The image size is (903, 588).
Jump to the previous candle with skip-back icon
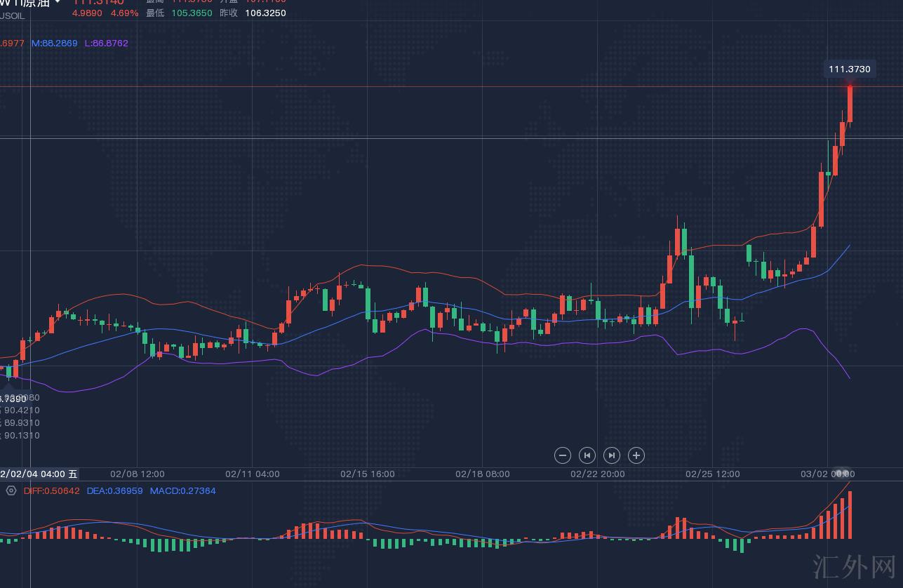[x=587, y=455]
